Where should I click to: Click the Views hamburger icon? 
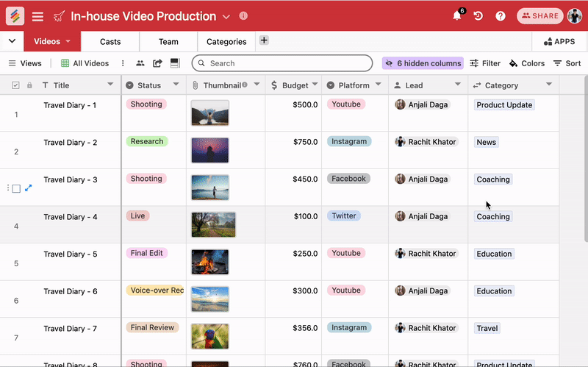(x=12, y=63)
